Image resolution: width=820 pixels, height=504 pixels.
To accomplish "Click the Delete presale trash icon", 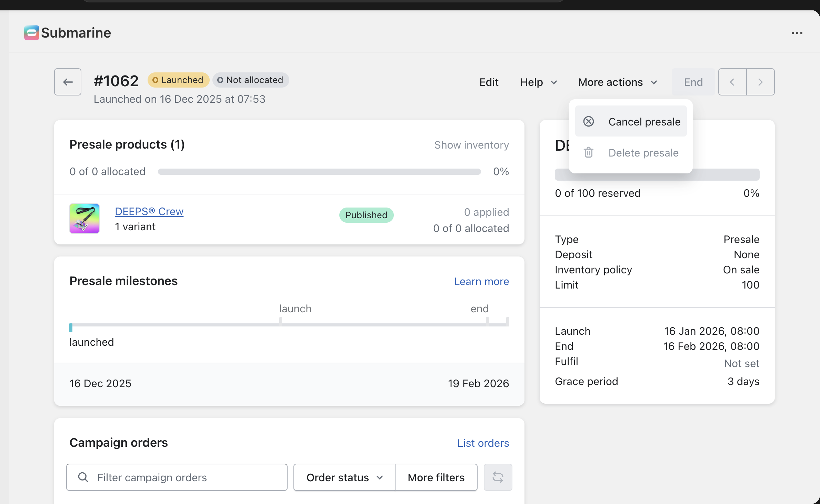I will (588, 152).
